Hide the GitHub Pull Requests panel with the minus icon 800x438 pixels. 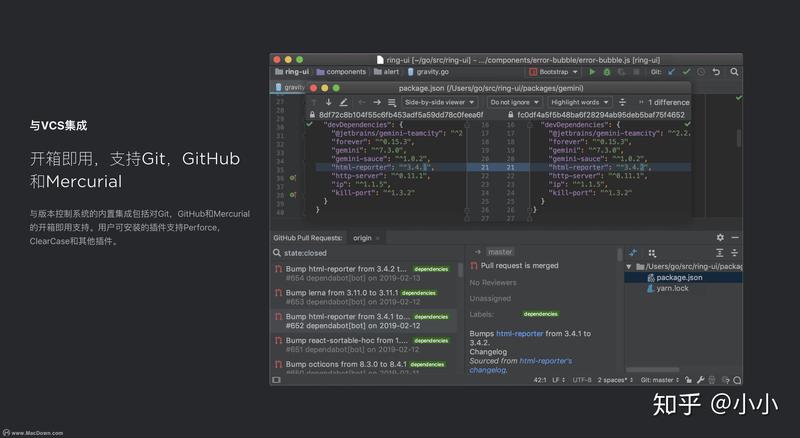point(735,237)
